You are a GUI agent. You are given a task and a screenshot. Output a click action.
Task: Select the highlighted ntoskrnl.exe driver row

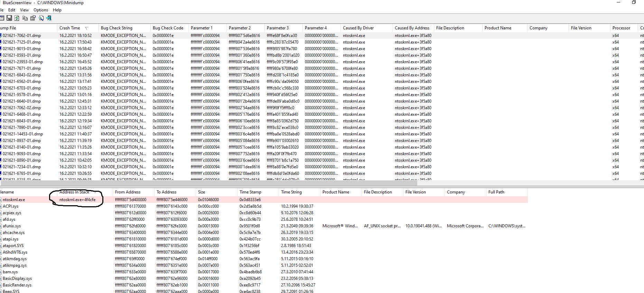pyautogui.click(x=14, y=200)
